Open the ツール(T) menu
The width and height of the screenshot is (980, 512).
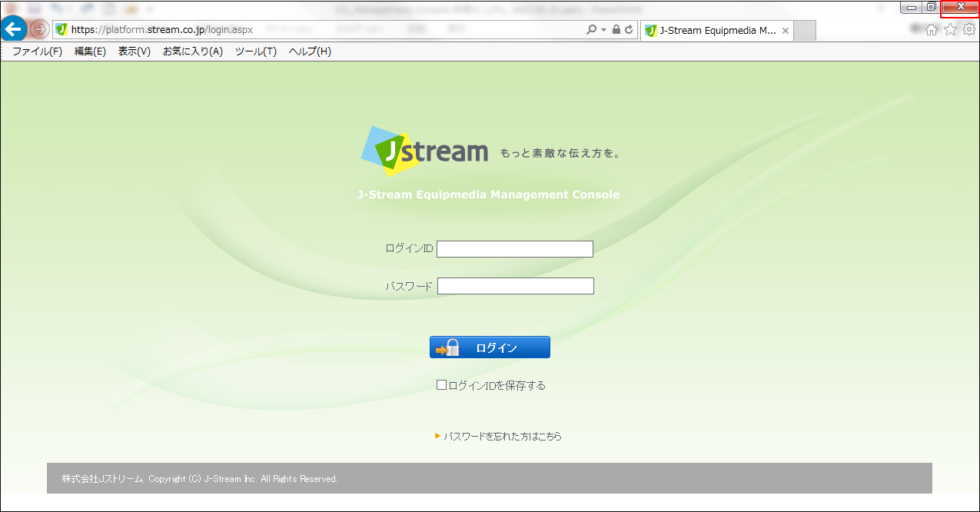[x=255, y=52]
